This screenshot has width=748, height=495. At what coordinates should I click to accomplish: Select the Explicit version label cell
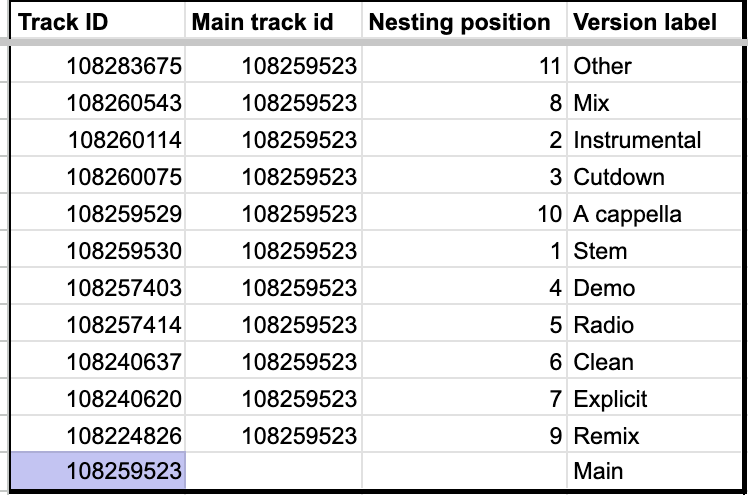(654, 398)
